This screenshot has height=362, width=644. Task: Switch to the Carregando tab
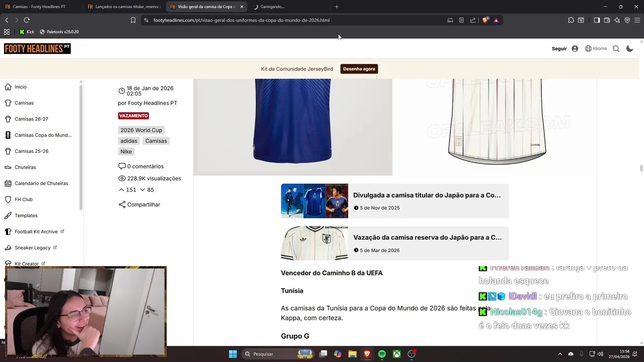(x=289, y=7)
